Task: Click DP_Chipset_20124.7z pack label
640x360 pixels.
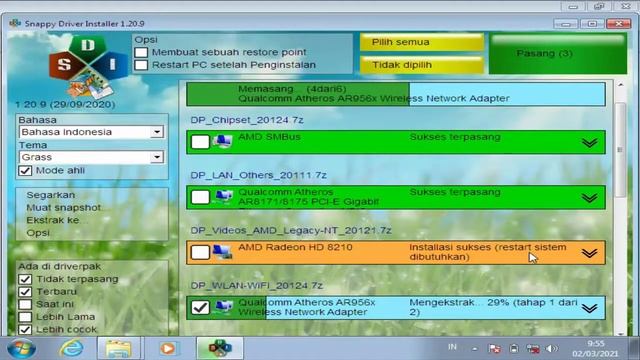Action: pos(247,120)
